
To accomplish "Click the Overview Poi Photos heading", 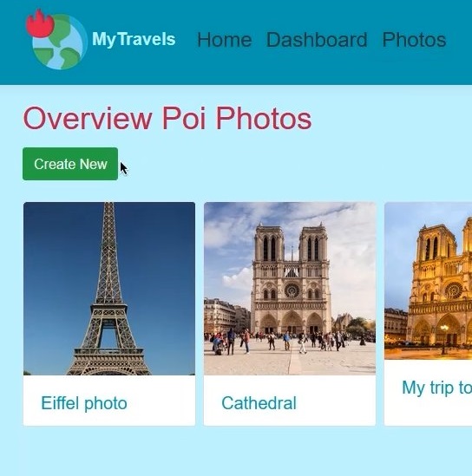I will coord(167,118).
